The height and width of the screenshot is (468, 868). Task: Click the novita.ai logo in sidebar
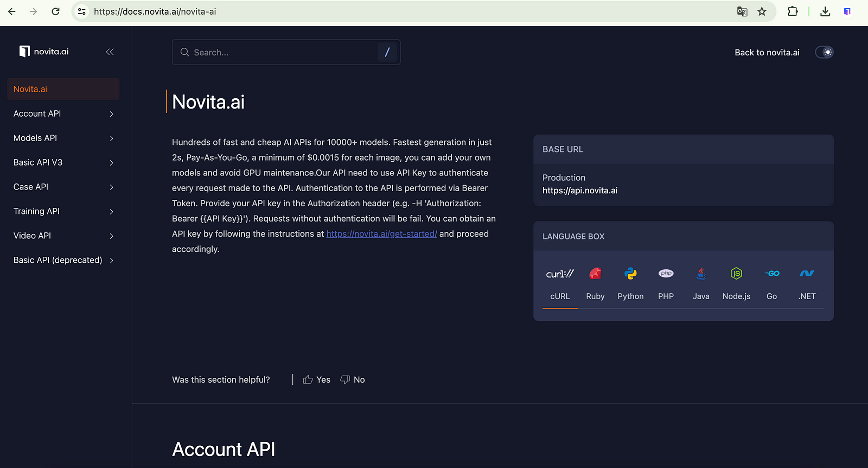pos(44,52)
